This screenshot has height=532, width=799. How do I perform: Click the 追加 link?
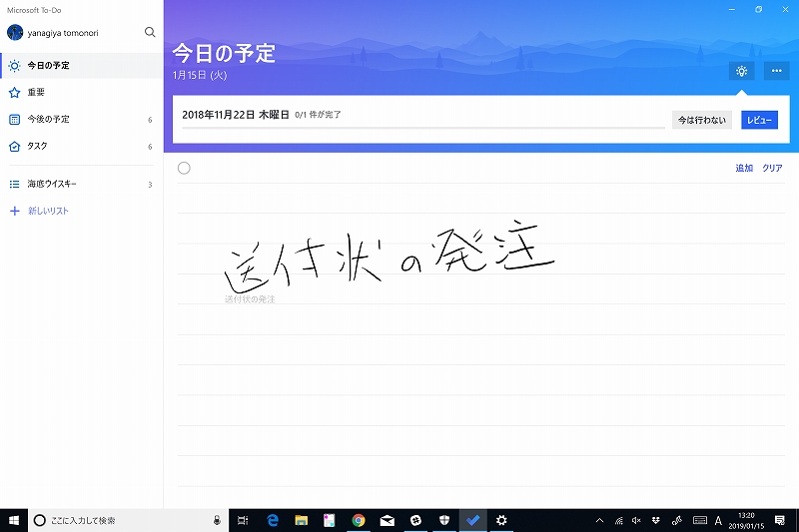pyautogui.click(x=744, y=168)
